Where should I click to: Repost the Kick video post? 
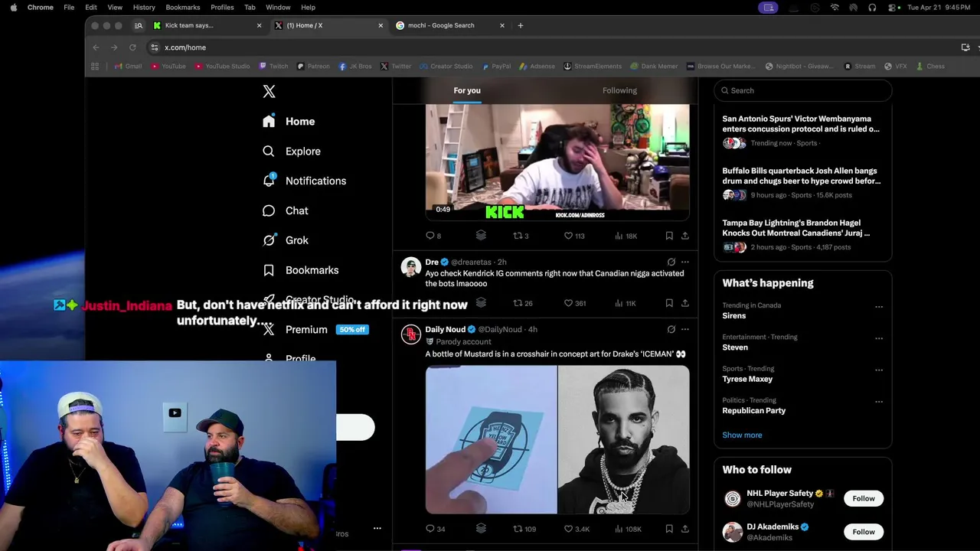(x=521, y=236)
